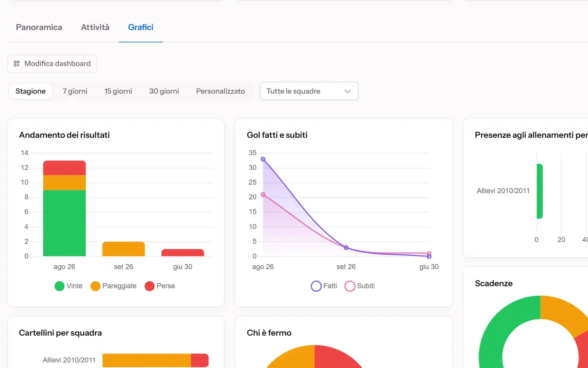Viewport: 588px width, 368px height.
Task: Click the red giu 30 bar
Action: pyautogui.click(x=183, y=253)
